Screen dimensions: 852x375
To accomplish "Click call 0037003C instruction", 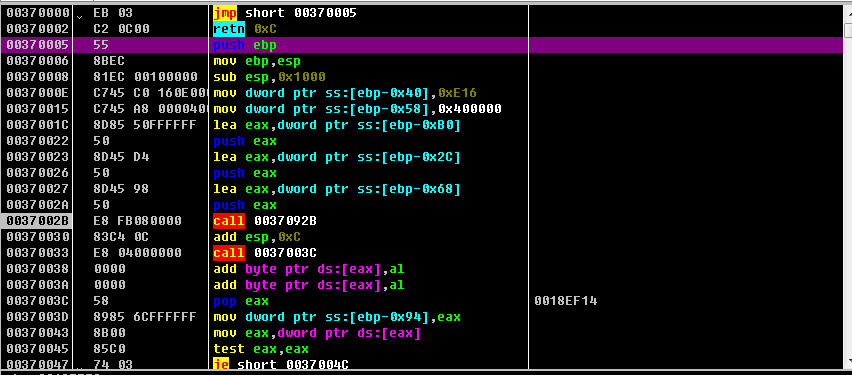I will pos(266,253).
